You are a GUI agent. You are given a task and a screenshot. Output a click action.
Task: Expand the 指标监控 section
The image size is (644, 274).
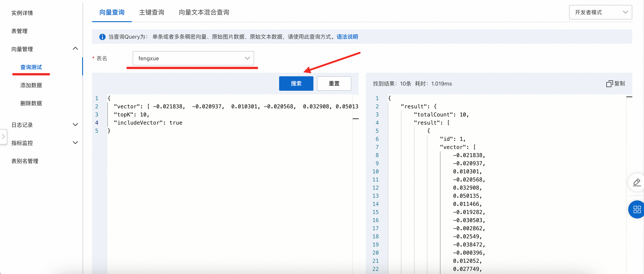point(75,143)
